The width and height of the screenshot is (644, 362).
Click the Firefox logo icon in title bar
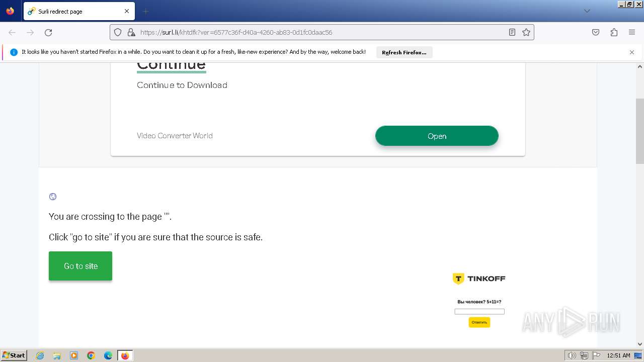tap(10, 11)
